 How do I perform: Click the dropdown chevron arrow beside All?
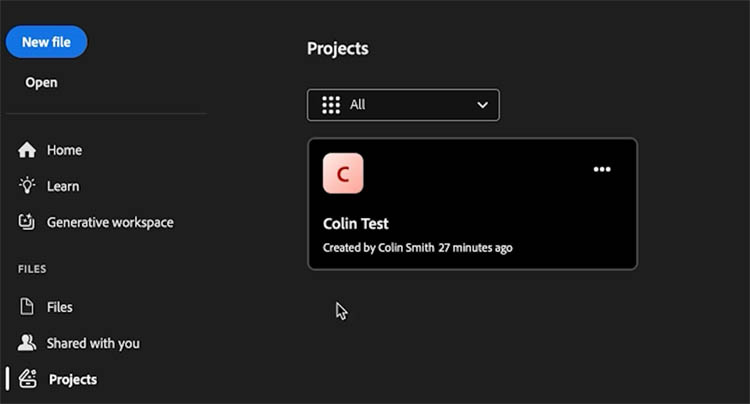pos(483,105)
